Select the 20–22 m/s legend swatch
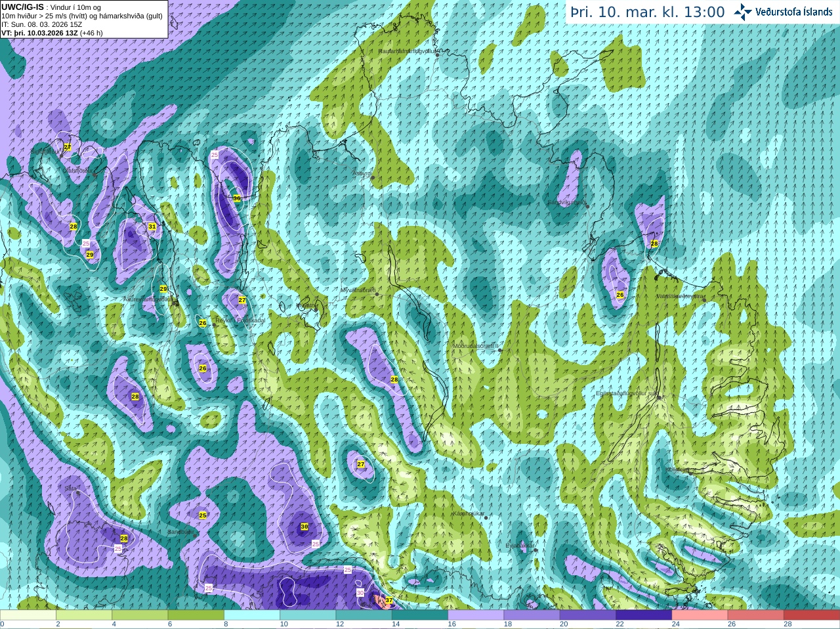 pyautogui.click(x=588, y=615)
